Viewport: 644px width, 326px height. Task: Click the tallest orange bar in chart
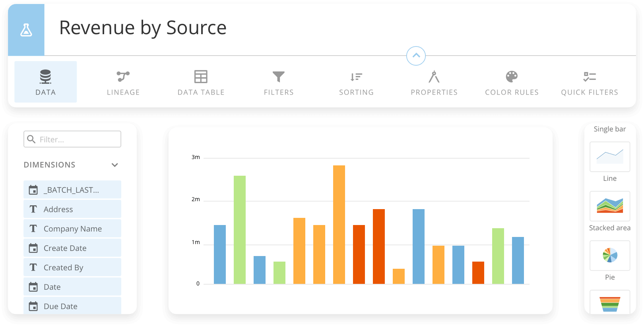[339, 225]
